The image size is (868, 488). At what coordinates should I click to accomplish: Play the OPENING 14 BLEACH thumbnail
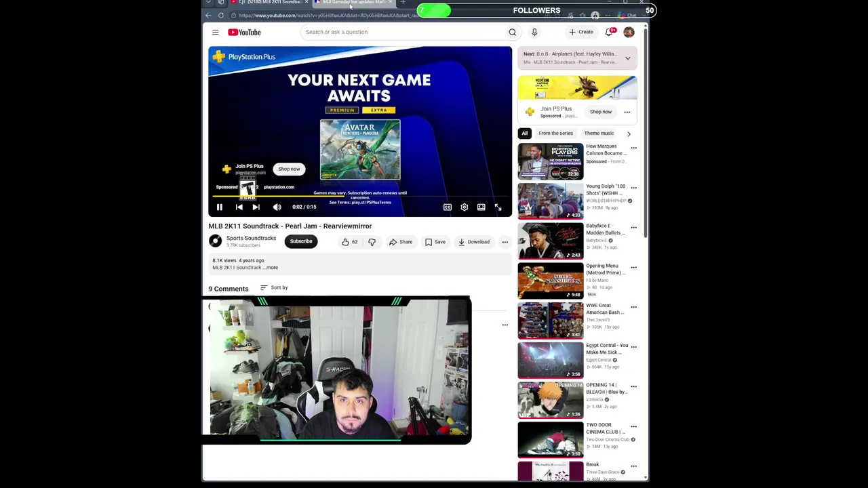550,401
